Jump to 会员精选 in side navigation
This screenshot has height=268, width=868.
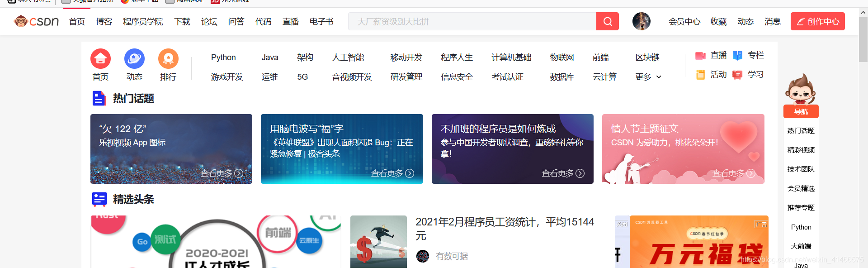[x=801, y=189]
